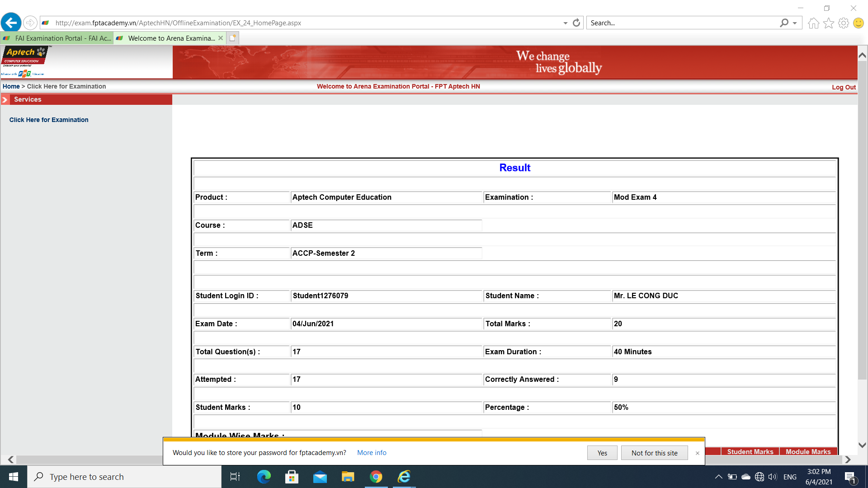
Task: Open the notification action center
Action: (x=850, y=477)
